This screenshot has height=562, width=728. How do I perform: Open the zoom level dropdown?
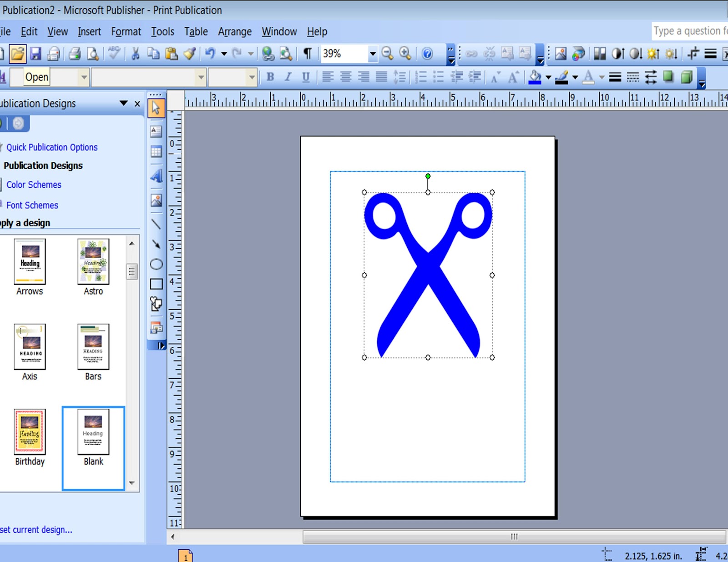point(373,53)
